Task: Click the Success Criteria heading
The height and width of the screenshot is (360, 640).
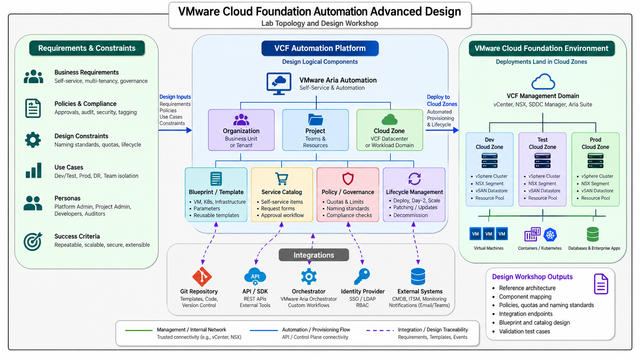Action: (x=77, y=236)
